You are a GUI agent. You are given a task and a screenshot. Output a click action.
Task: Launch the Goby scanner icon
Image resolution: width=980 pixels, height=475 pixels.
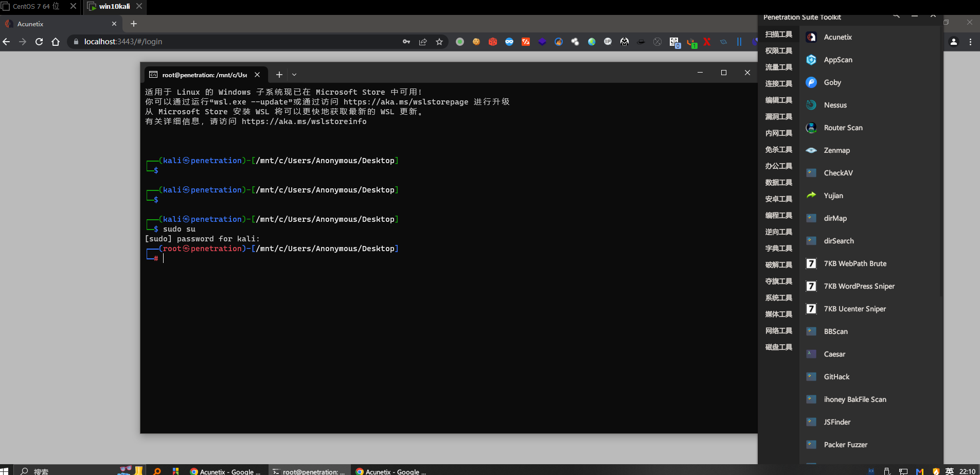pyautogui.click(x=811, y=82)
